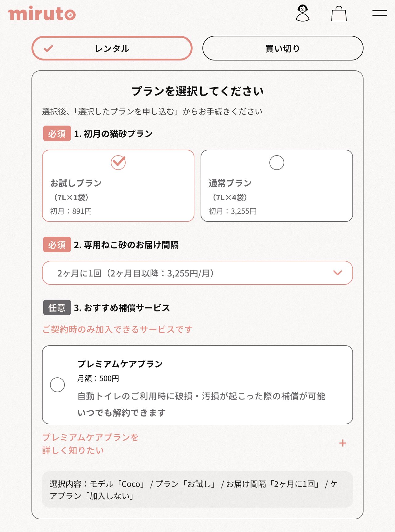Click the 初月：3,255円 price text
This screenshot has height=532, width=395.
click(x=233, y=211)
